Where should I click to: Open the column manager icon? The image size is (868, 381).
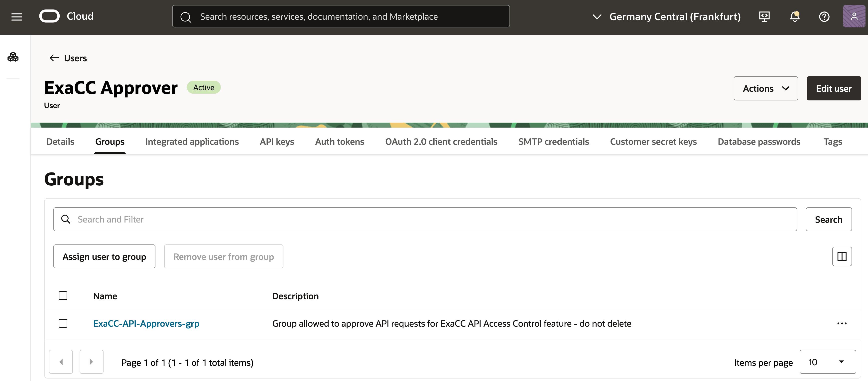[841, 256]
